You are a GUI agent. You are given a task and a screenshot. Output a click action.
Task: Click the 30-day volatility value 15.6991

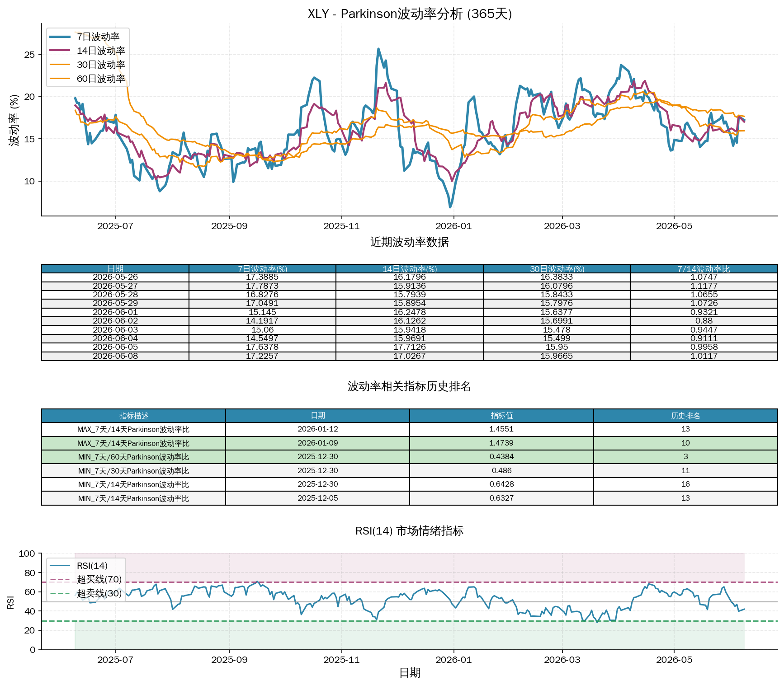557,321
